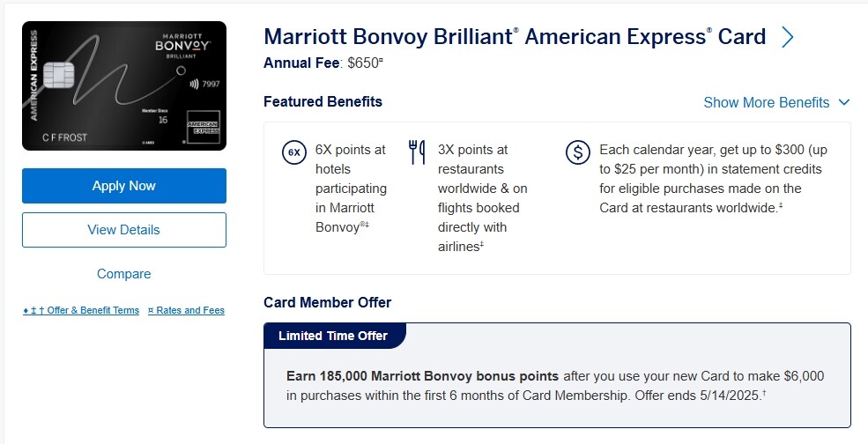Click the dagger footnote after Offer ends 5/14/2025
This screenshot has width=868, height=444.
[x=764, y=393]
